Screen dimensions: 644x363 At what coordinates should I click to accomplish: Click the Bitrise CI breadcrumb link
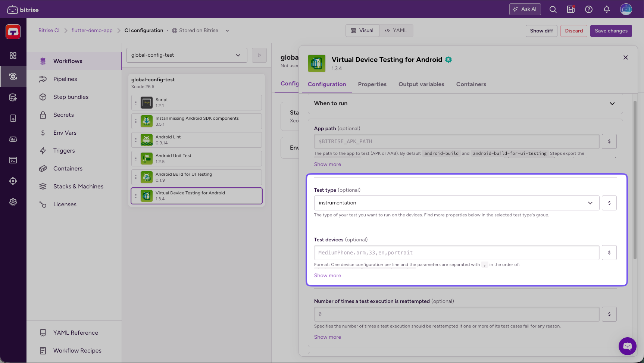tap(49, 31)
